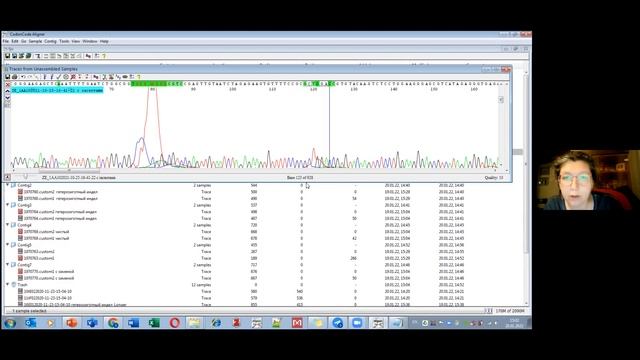Collapse the Trash tree node

point(7,285)
